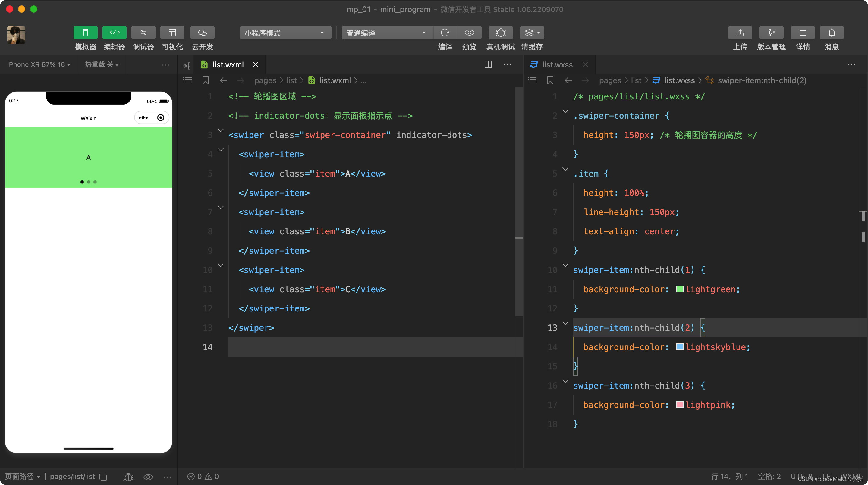Toggle the simulator (模拟器) panel
868x485 pixels.
[85, 33]
